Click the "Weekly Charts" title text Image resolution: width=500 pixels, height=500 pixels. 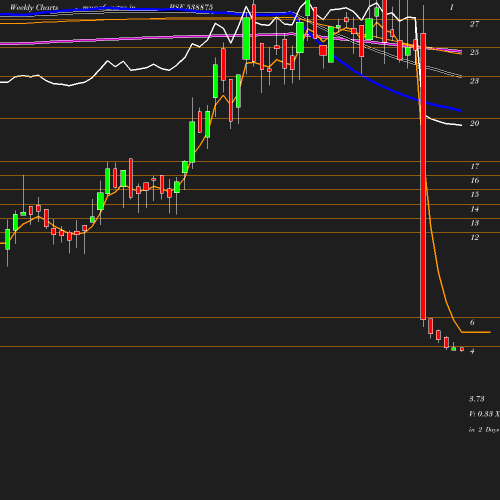point(34,7)
